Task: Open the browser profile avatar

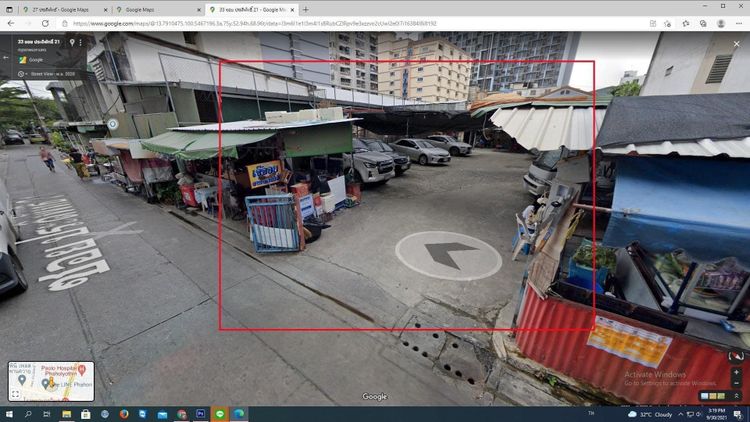Action: 721,23
